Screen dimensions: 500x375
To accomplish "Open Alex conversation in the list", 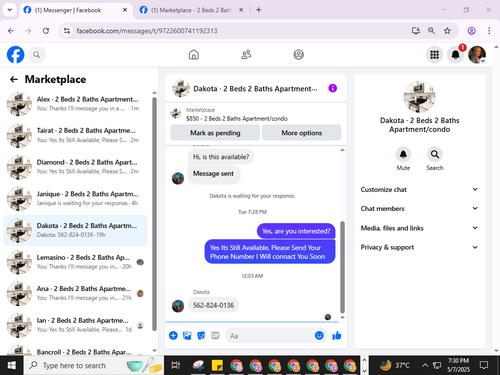I will (75, 104).
